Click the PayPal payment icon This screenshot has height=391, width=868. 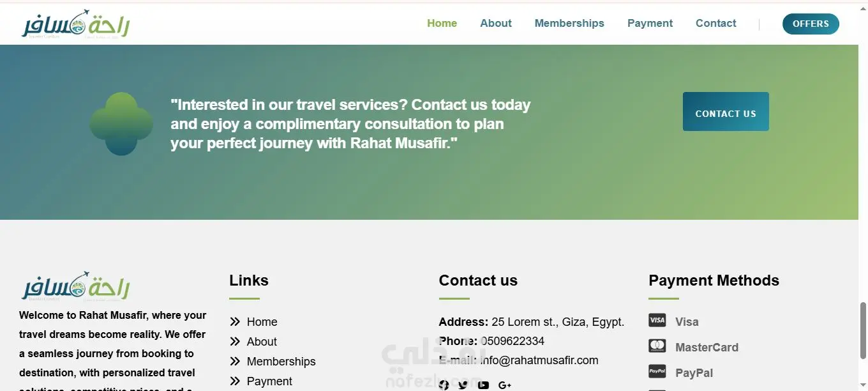(657, 372)
